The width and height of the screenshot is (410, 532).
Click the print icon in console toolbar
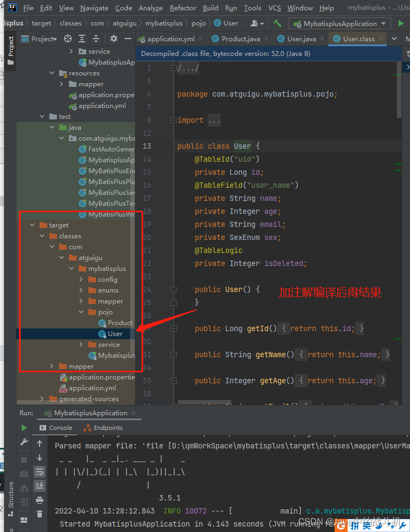(x=40, y=500)
